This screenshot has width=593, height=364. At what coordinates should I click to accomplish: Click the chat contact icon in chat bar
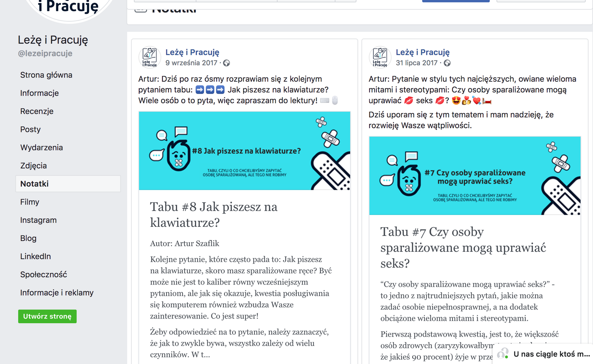tap(503, 354)
